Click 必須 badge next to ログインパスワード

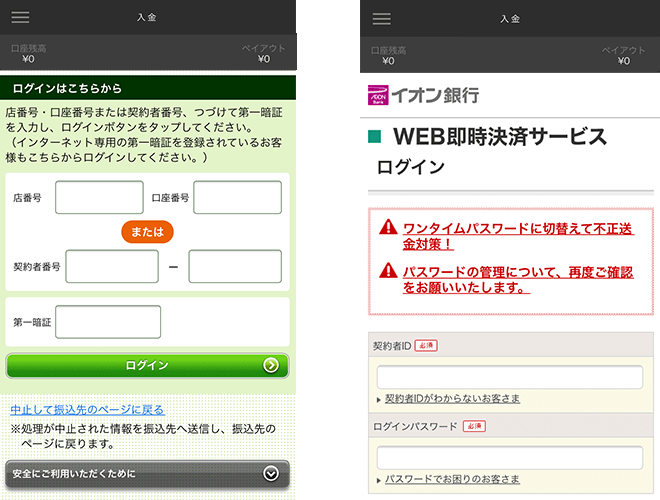click(474, 426)
